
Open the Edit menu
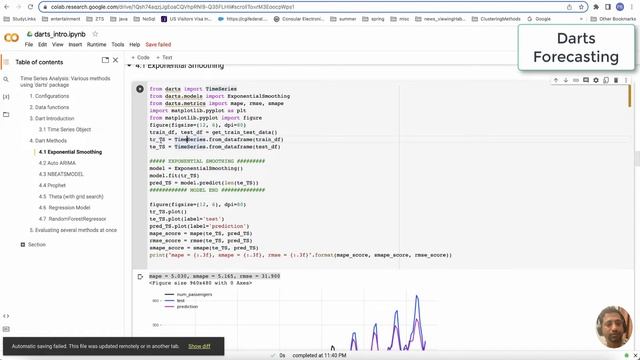point(42,44)
